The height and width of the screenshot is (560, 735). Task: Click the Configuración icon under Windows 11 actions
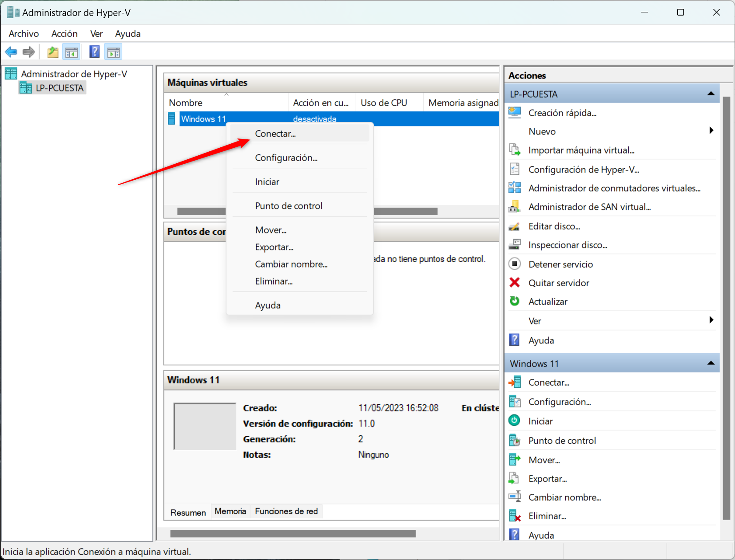coord(515,402)
